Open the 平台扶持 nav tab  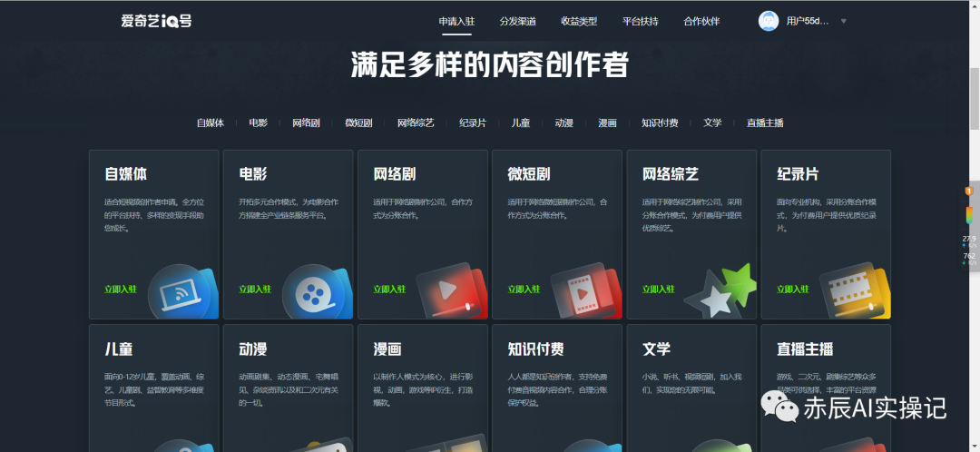640,21
